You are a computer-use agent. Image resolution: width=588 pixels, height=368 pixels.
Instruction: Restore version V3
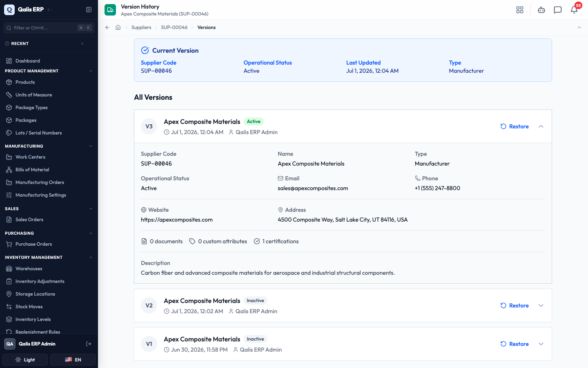[514, 126]
